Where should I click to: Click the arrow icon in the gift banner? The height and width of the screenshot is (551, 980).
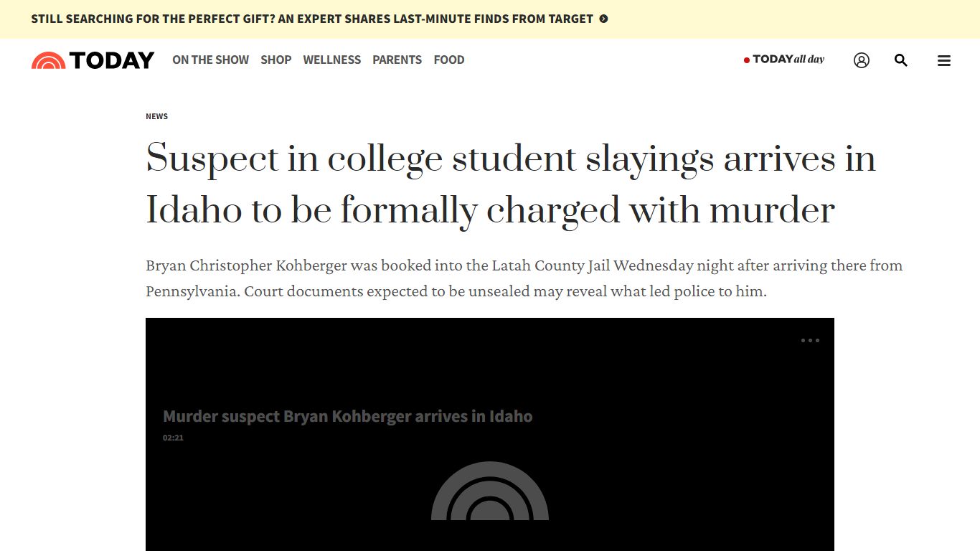click(x=603, y=19)
